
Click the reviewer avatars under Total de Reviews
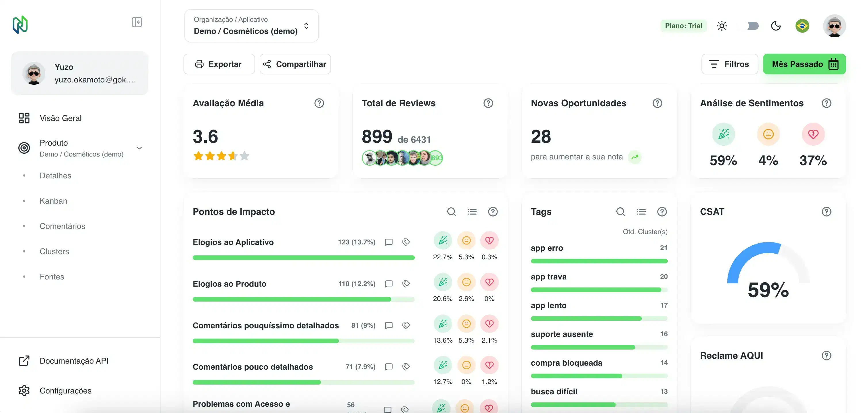402,158
